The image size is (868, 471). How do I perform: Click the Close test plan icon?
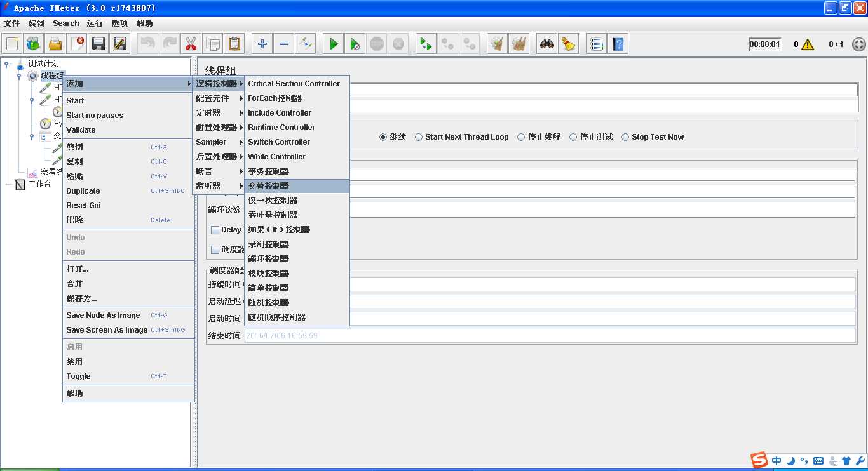[77, 44]
